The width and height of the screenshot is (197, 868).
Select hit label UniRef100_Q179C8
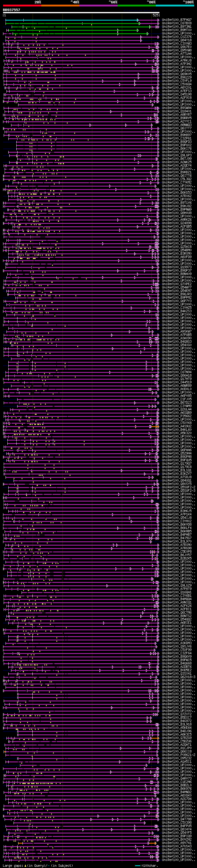(177, 467)
